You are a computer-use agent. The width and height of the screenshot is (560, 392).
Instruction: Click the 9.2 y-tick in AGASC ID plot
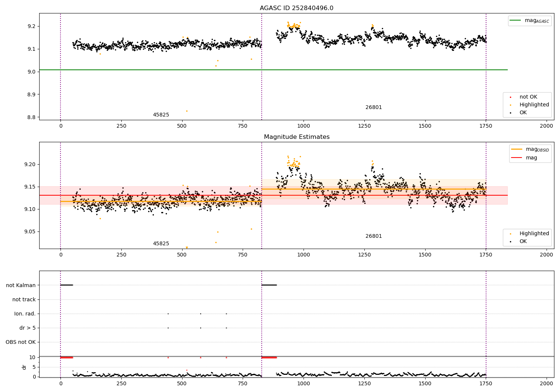click(31, 27)
